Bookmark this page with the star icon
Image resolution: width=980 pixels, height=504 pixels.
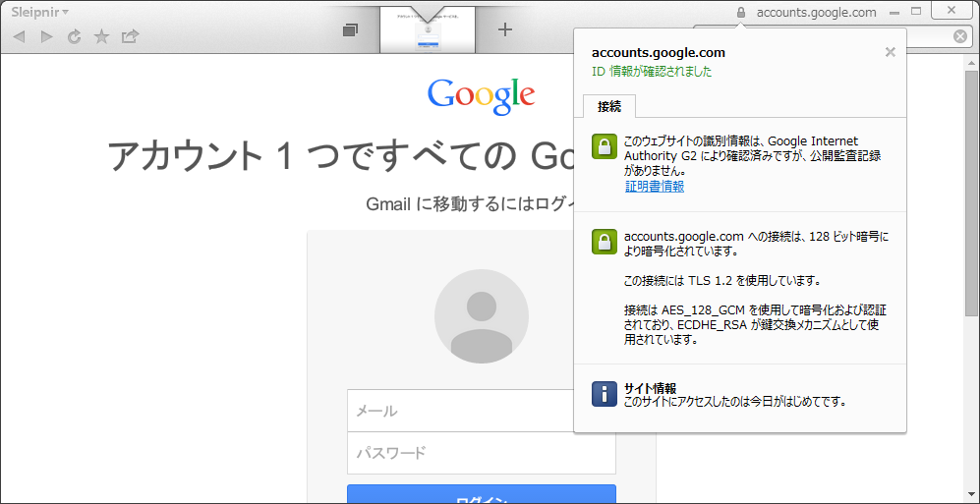(x=101, y=37)
